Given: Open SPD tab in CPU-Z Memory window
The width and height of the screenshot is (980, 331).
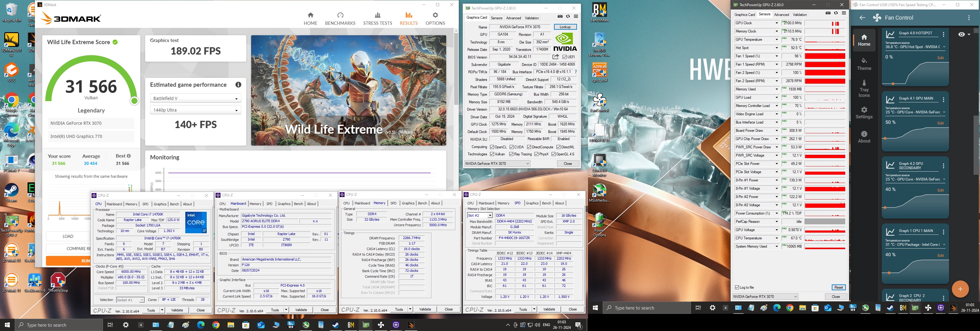Looking at the screenshot, I should [x=393, y=204].
